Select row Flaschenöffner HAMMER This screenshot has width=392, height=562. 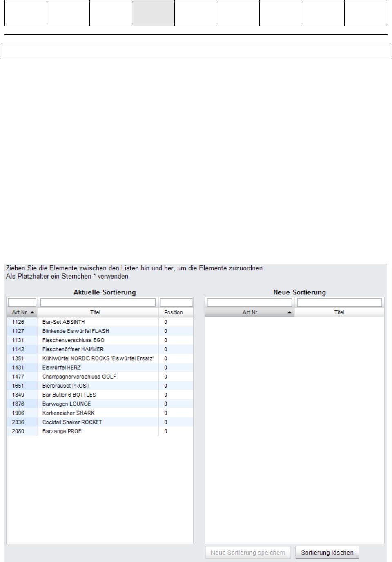pyautogui.click(x=100, y=349)
